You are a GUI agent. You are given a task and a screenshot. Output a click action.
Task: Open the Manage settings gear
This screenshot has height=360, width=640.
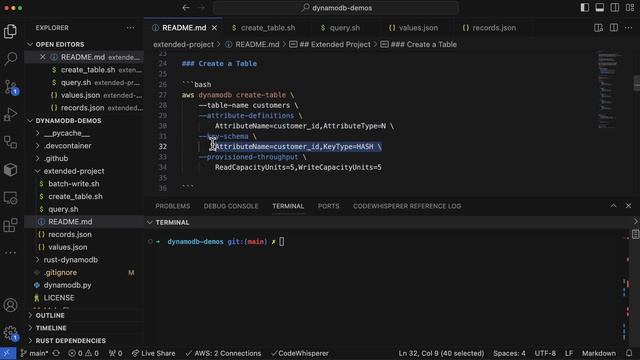click(x=10, y=333)
